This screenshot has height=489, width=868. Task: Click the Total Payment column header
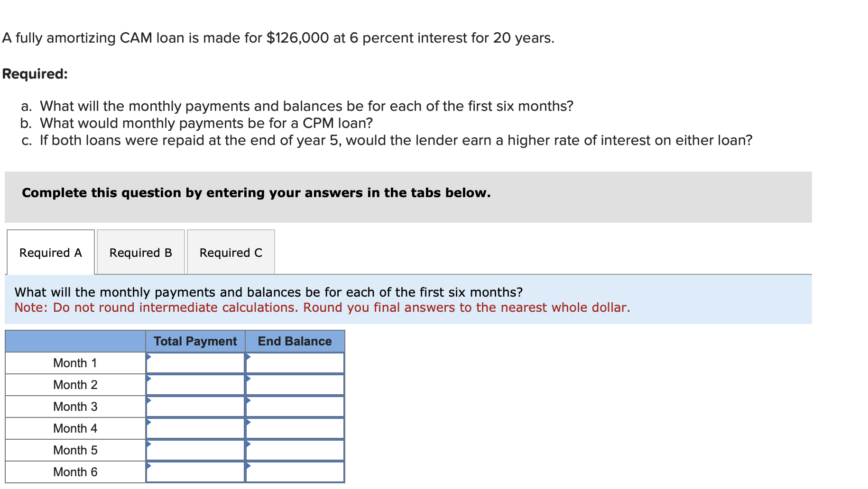pyautogui.click(x=194, y=341)
